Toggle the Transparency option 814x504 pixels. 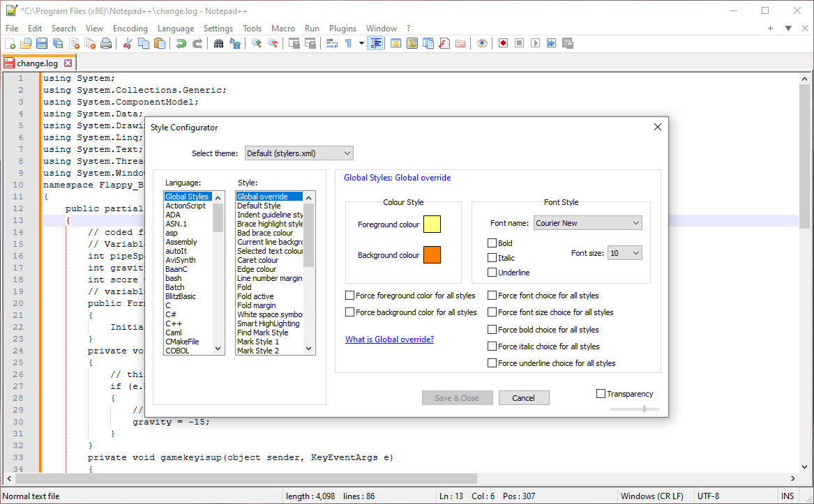coord(601,393)
